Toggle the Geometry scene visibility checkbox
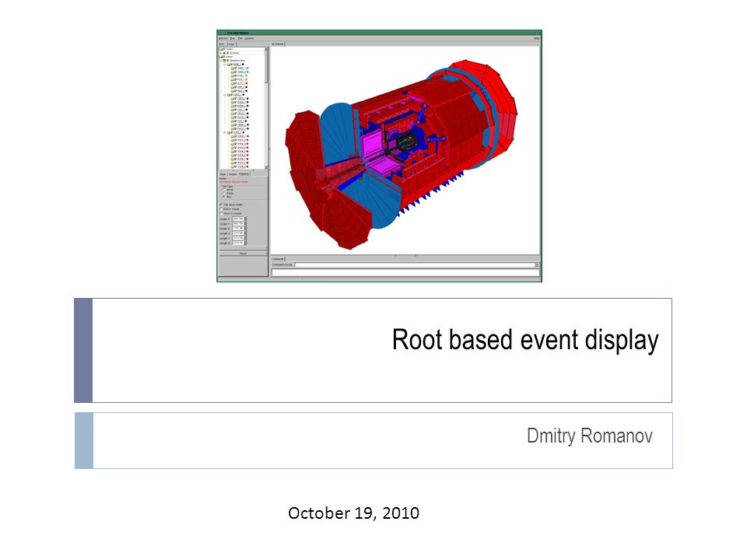Screen dimensions: 747x560 pyautogui.click(x=228, y=61)
